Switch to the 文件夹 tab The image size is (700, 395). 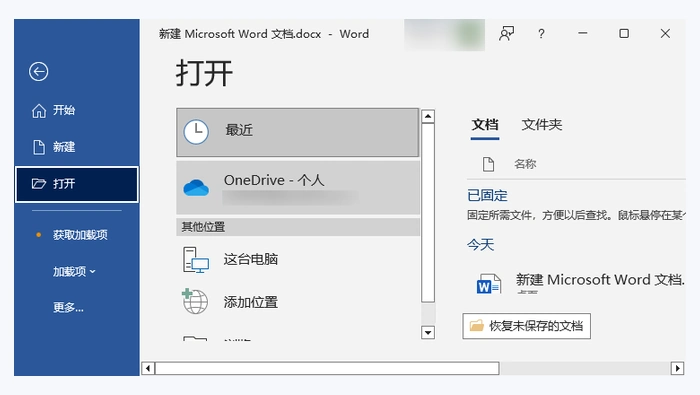click(542, 125)
